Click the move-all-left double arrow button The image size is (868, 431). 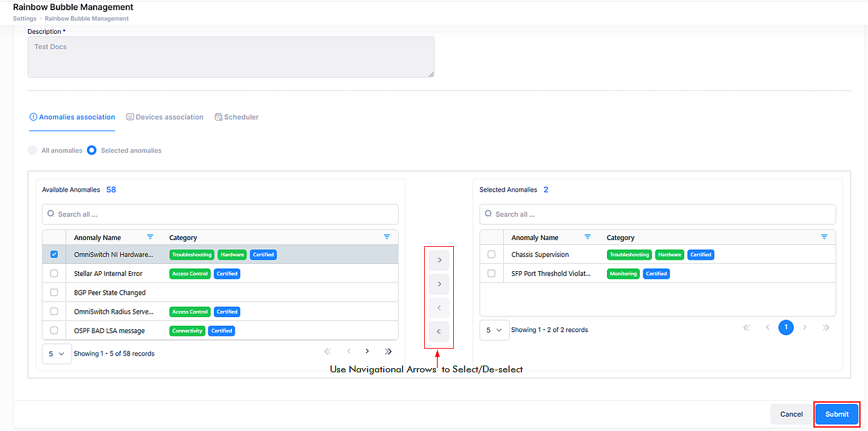click(438, 332)
